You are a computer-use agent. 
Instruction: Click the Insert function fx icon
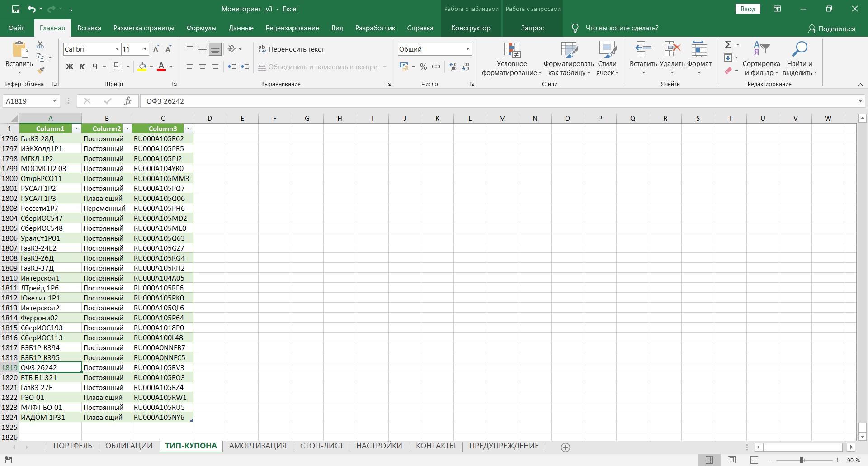[127, 101]
